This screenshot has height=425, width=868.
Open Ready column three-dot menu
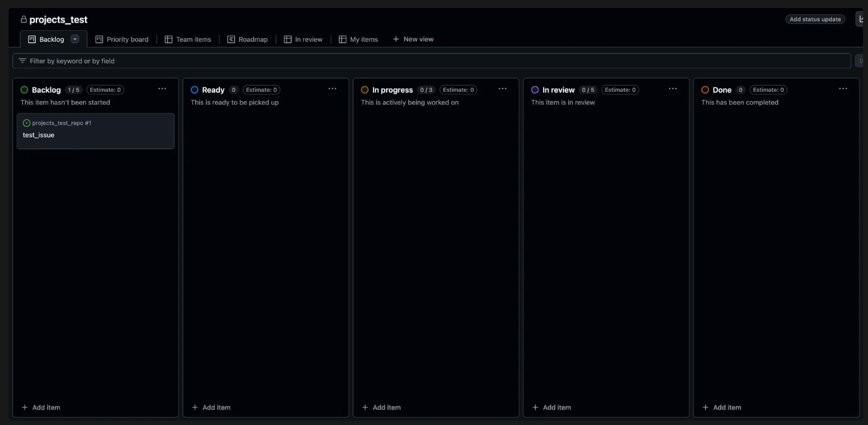click(x=332, y=89)
